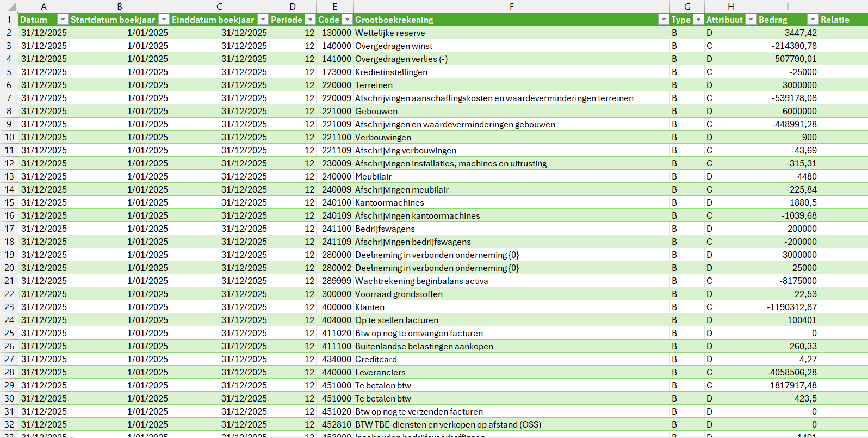
Task: Click the cell 'Terreinen'
Action: point(511,85)
